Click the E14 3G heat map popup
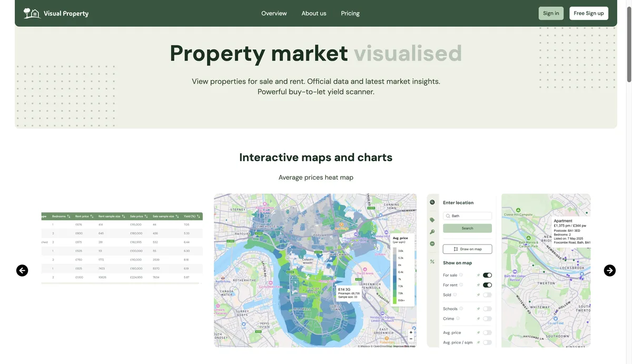 click(x=349, y=293)
